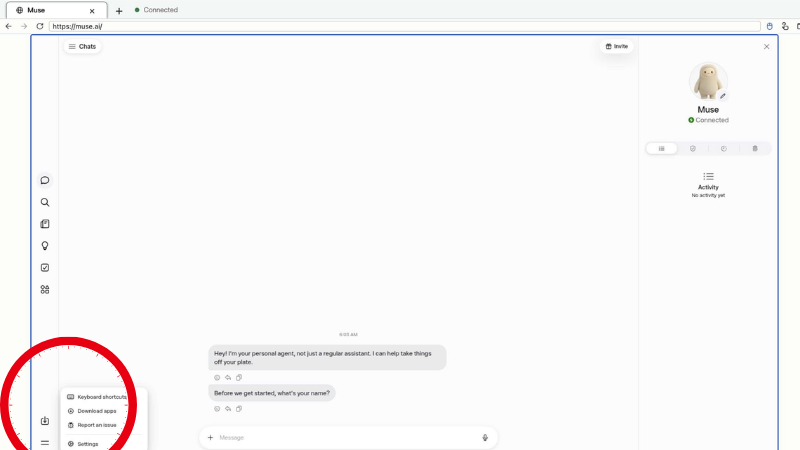800x450 pixels.
Task: Click the 'No activity yet' text
Action: [708, 195]
